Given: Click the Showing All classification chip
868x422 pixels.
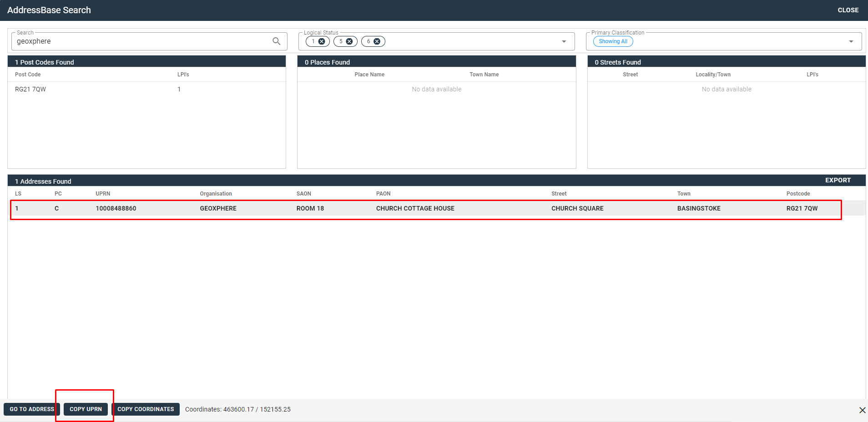Looking at the screenshot, I should coord(613,41).
